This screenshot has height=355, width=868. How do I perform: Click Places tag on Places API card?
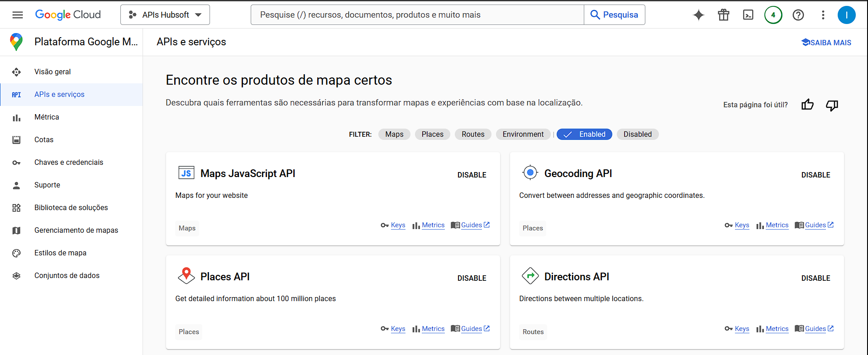click(x=189, y=332)
